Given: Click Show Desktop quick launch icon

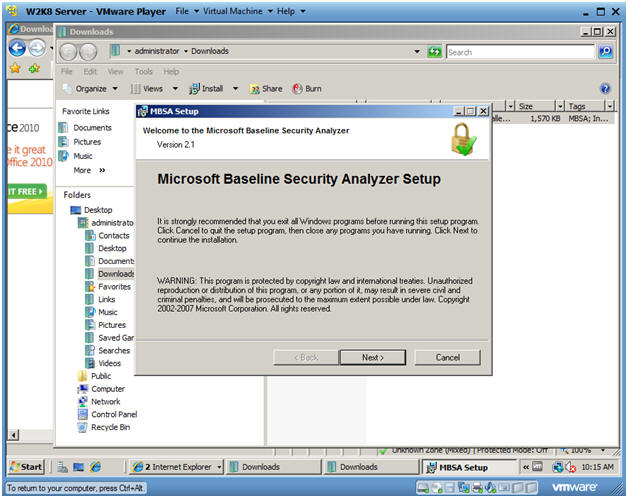Looking at the screenshot, I should 78,467.
